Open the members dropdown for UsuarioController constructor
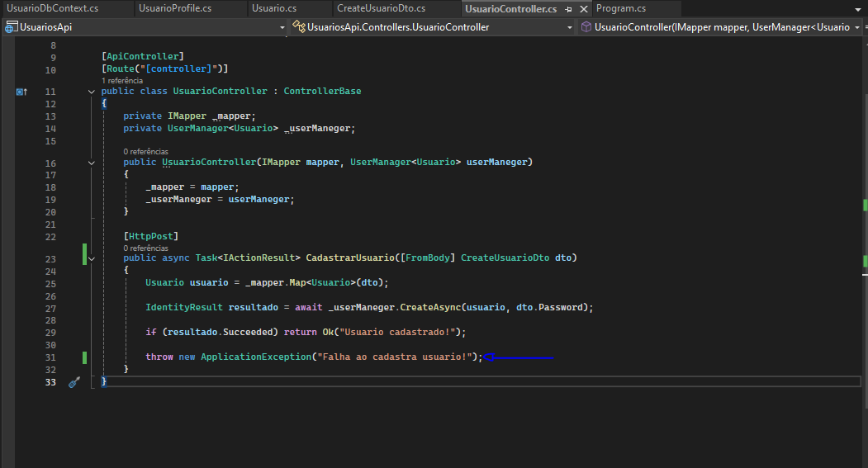The height and width of the screenshot is (468, 868). coord(859,27)
